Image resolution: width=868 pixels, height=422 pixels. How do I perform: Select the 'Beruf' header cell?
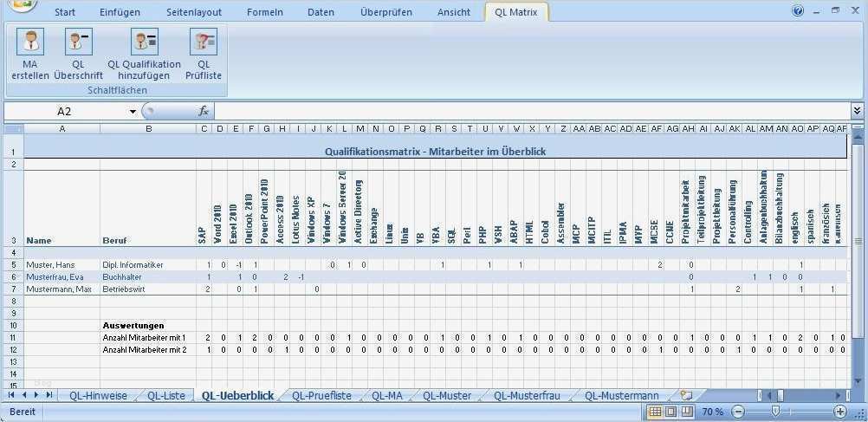(x=148, y=208)
